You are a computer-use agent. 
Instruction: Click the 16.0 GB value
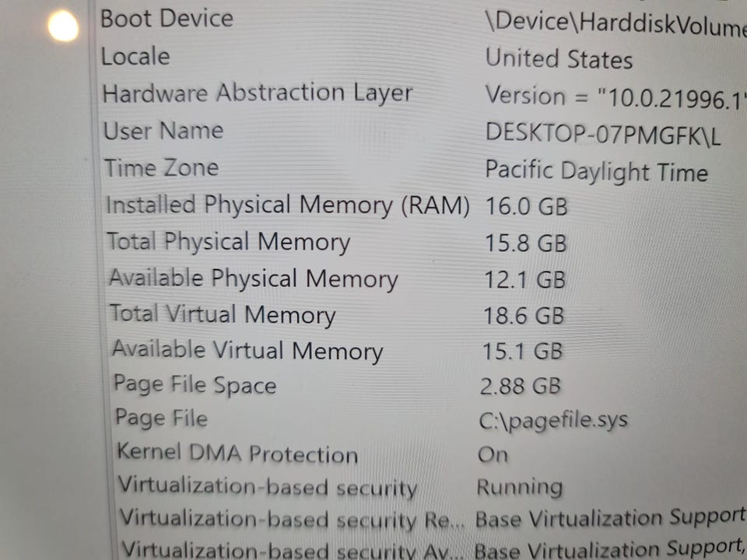click(527, 207)
